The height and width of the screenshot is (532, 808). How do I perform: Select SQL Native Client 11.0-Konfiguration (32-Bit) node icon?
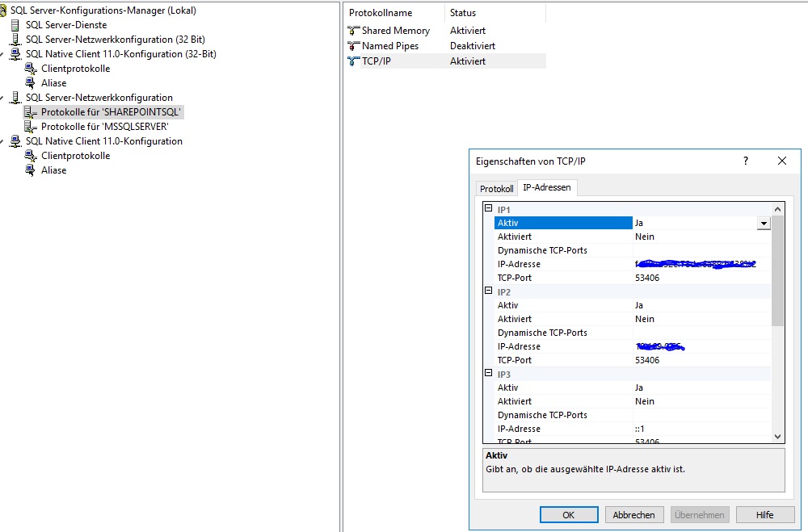click(x=15, y=53)
